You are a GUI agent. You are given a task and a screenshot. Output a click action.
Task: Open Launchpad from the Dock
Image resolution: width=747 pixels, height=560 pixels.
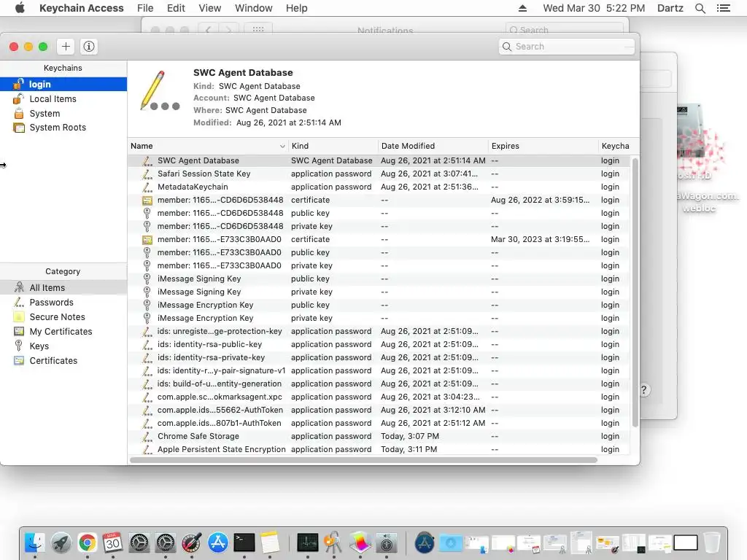point(61,542)
